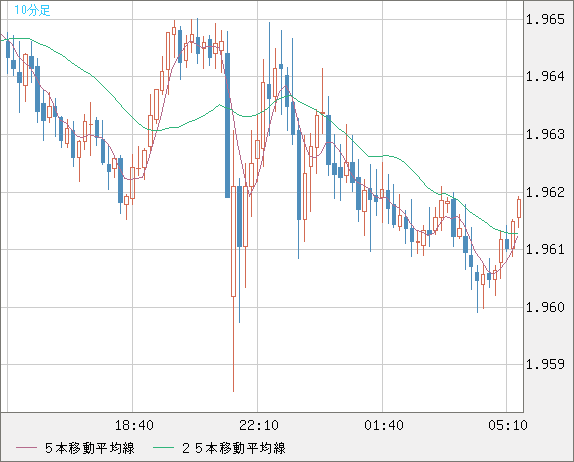574x462 pixels.
Task: Click the last red candlestick near 1.962
Action: point(519,212)
